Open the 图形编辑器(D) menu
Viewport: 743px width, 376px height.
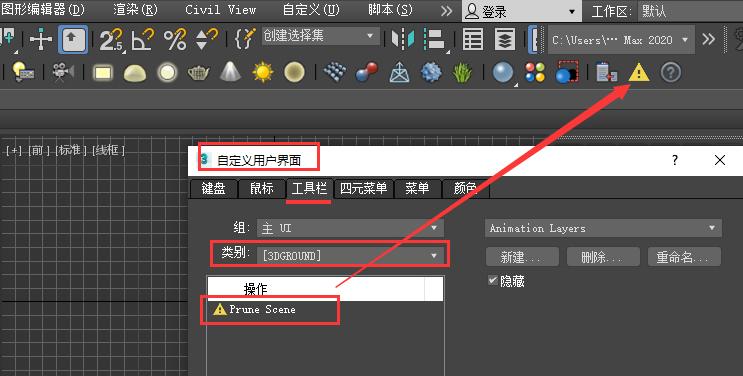pyautogui.click(x=42, y=9)
